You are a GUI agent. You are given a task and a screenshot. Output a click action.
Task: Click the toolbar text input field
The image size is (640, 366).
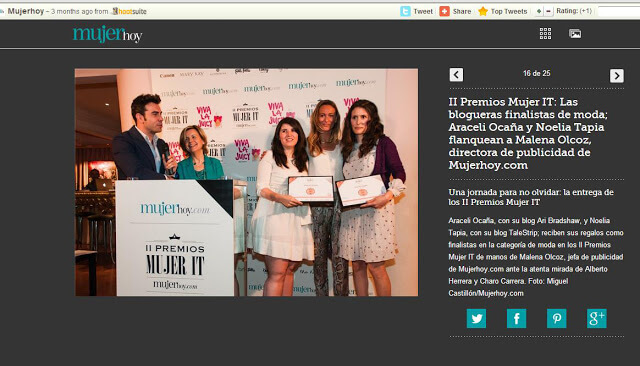point(619,11)
